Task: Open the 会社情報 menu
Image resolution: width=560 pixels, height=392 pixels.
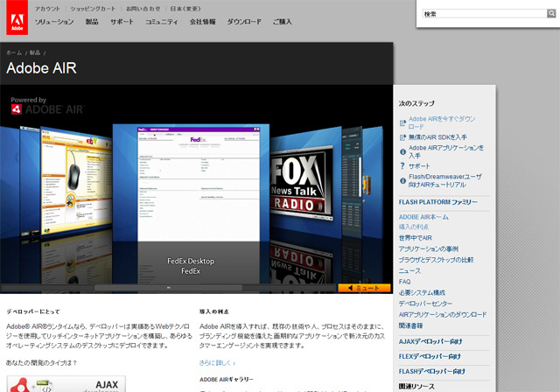Action: (x=202, y=22)
